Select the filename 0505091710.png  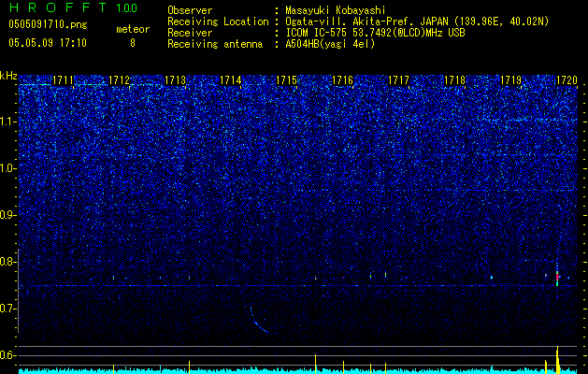coord(48,24)
